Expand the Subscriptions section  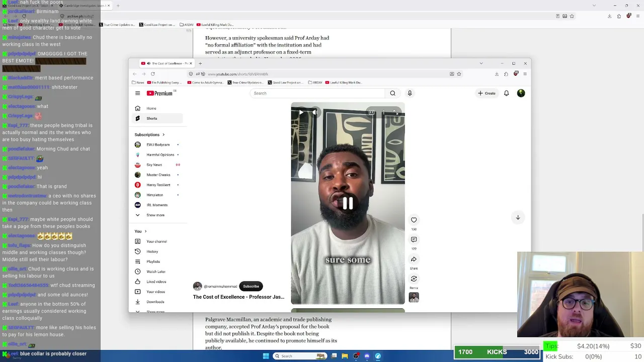click(149, 135)
